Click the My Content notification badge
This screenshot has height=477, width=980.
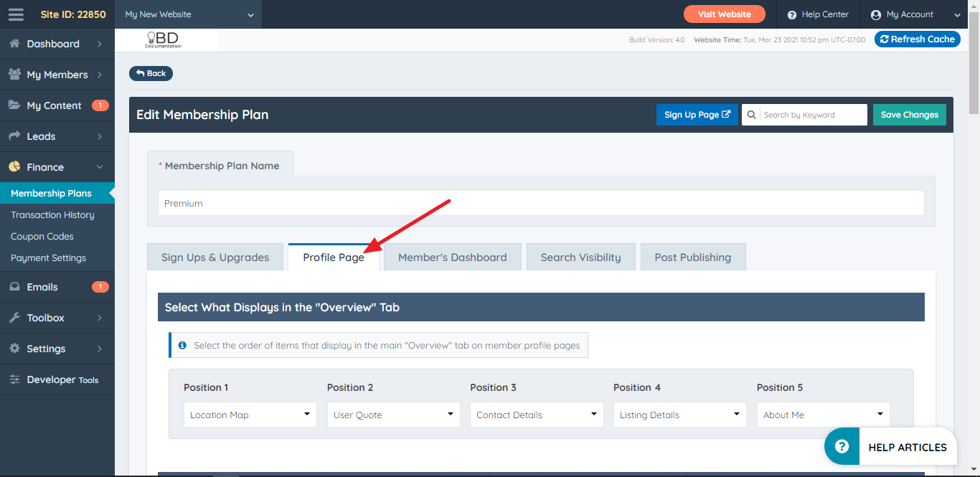tap(100, 105)
